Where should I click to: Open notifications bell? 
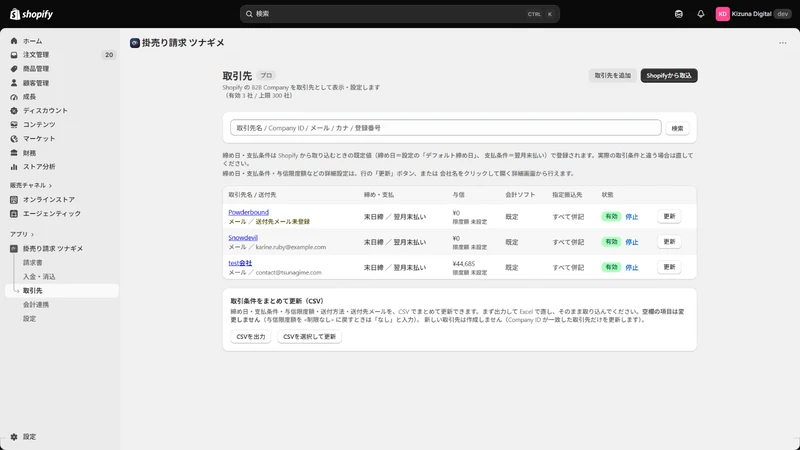coord(701,14)
